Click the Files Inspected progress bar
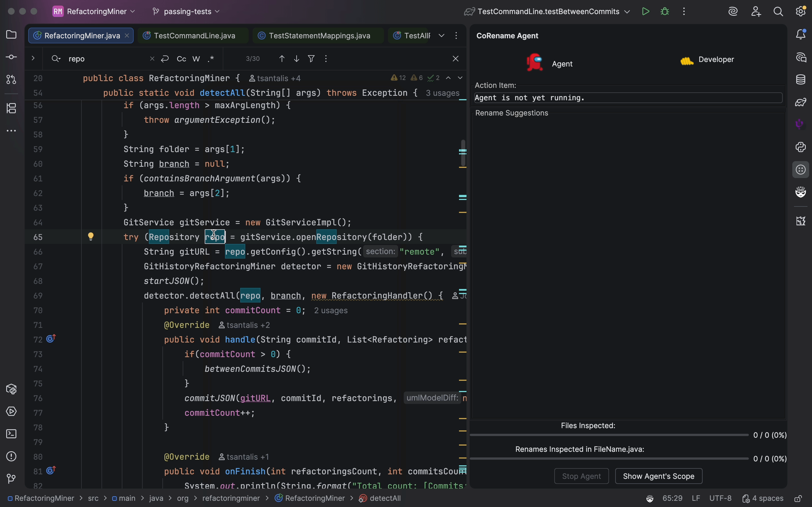This screenshot has width=812, height=507. click(x=609, y=435)
